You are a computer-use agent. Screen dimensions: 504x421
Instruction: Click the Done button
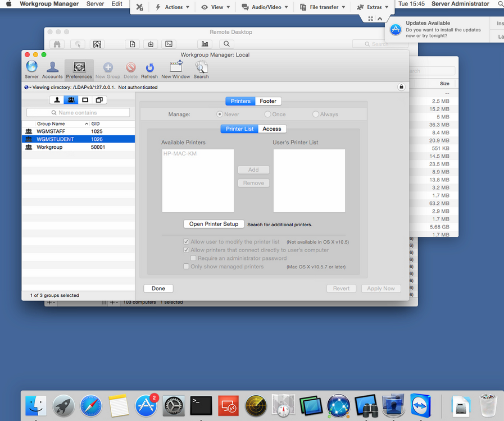coord(158,289)
